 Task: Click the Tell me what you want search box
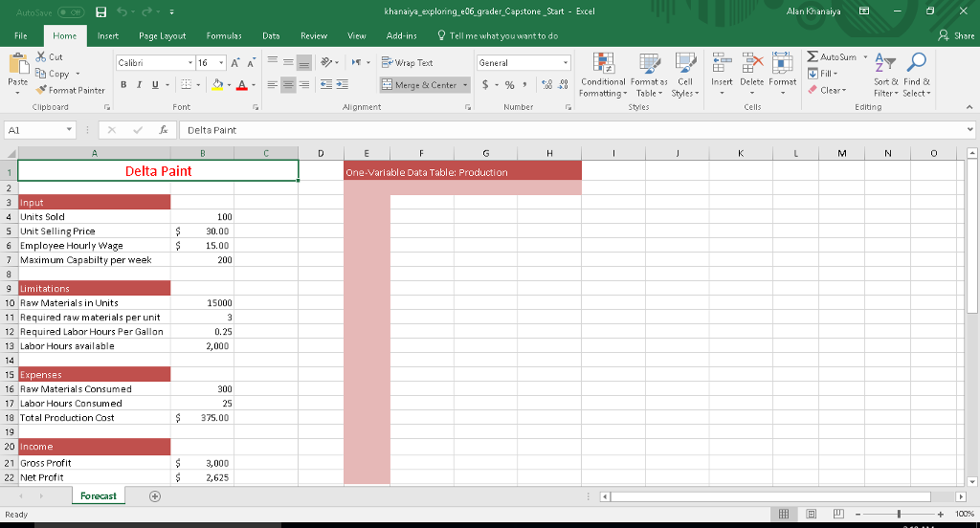pyautogui.click(x=502, y=35)
